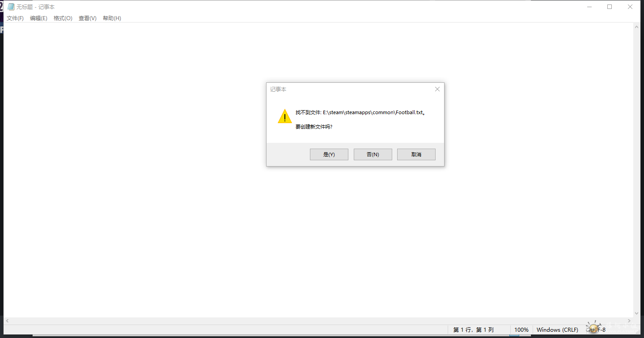The height and width of the screenshot is (338, 644).
Task: Click the yellow warning triangle icon
Action: point(285,116)
